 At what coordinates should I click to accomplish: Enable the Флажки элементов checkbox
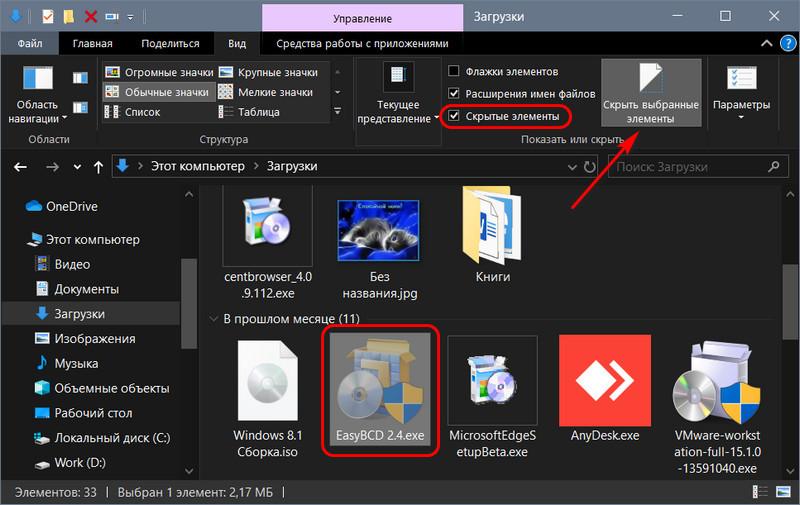tap(454, 71)
